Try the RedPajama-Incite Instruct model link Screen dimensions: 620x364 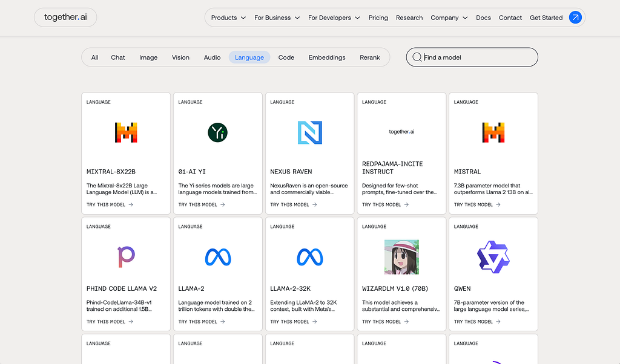(x=386, y=204)
